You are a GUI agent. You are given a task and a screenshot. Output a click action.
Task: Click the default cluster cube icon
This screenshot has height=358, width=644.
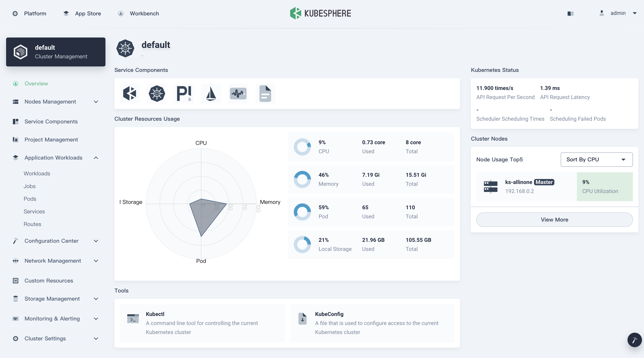[21, 52]
